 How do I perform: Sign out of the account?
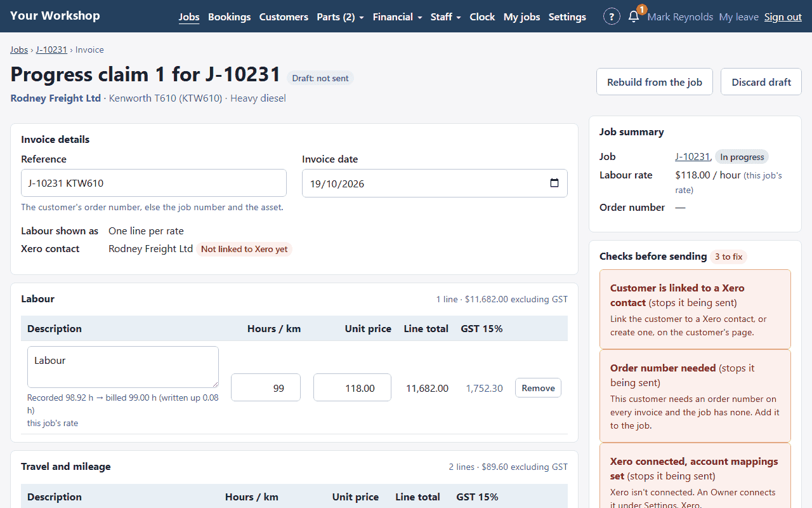[783, 17]
